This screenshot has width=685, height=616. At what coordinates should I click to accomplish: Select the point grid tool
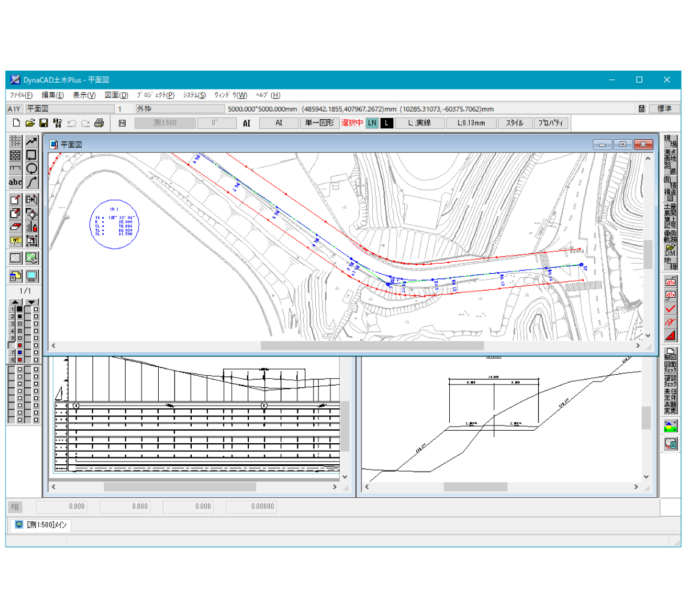tap(15, 141)
